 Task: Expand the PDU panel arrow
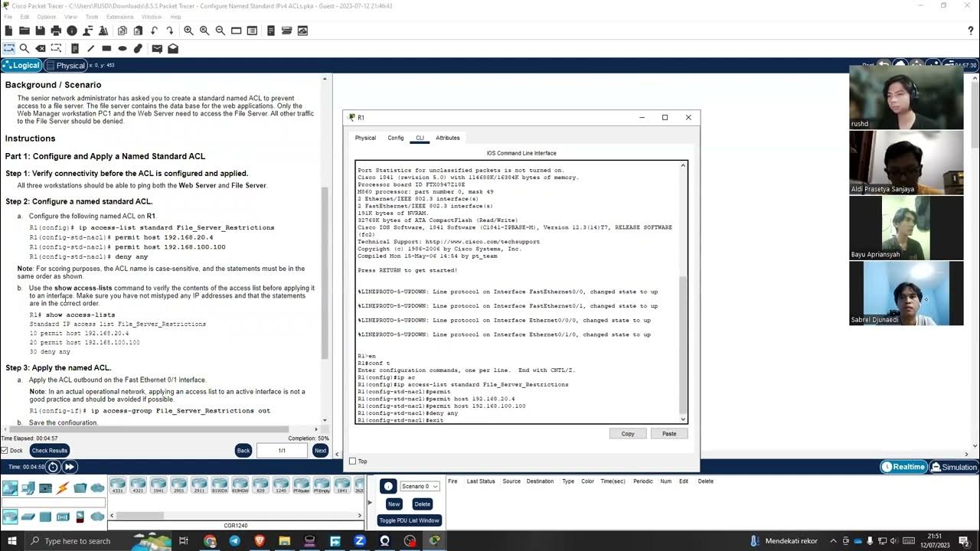coord(370,503)
